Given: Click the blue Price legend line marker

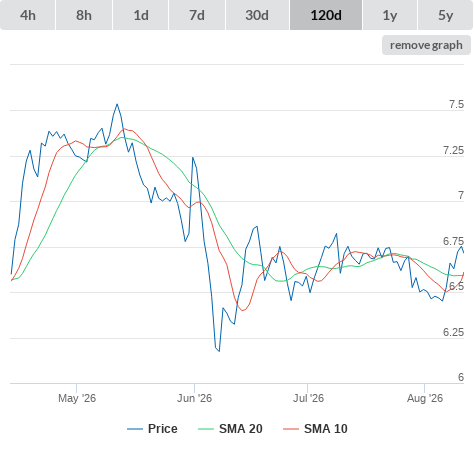Looking at the screenshot, I should pyautogui.click(x=135, y=429).
